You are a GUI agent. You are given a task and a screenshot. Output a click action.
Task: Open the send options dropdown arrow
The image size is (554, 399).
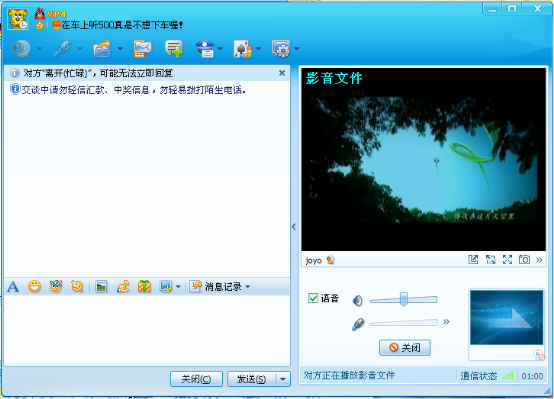pyautogui.click(x=283, y=379)
